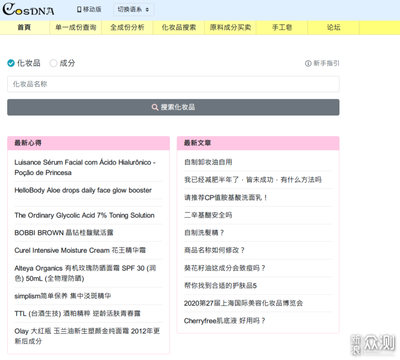Focus the 化妆品名称 search field

click(173, 84)
